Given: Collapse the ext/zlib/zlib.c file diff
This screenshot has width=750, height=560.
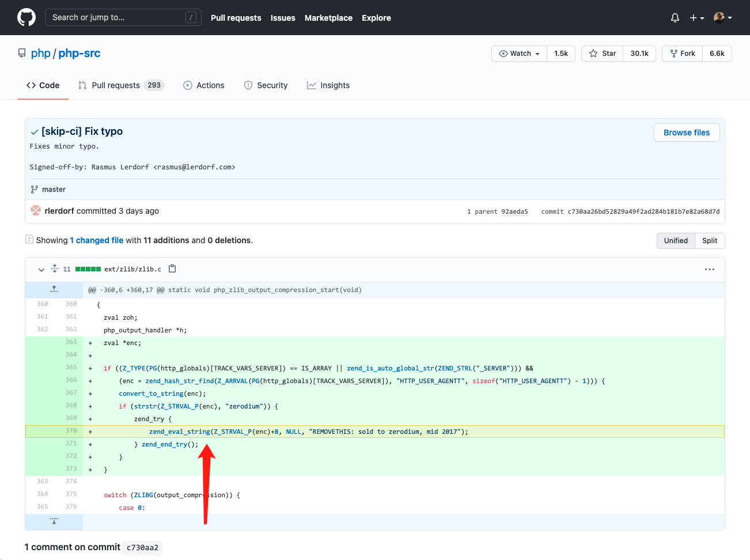Looking at the screenshot, I should tap(41, 270).
